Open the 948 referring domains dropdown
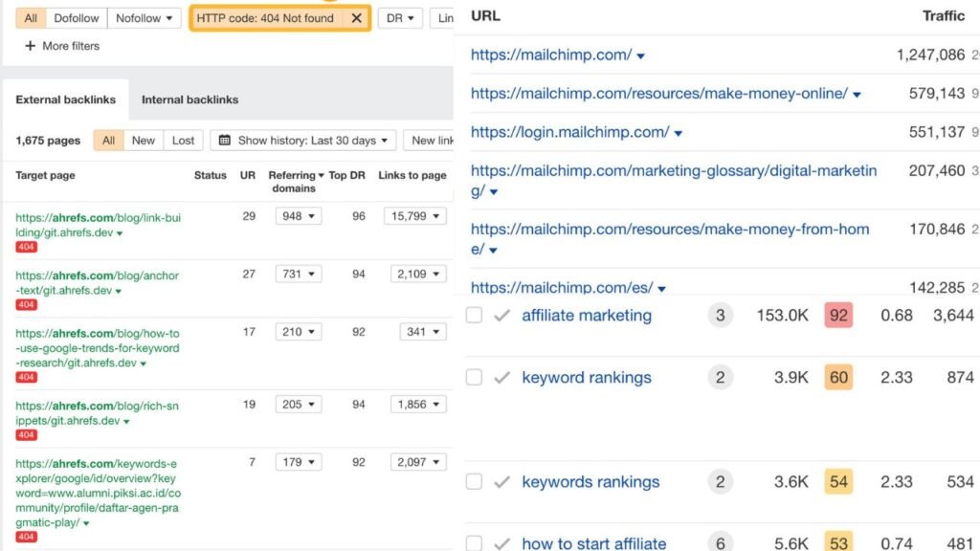Viewport: 980px width, 551px height. [x=298, y=216]
